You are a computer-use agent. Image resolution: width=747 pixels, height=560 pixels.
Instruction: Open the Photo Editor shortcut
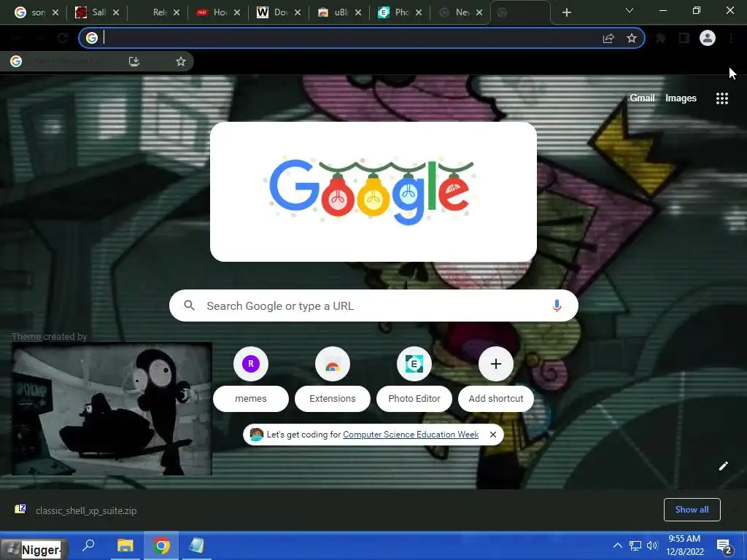(414, 378)
